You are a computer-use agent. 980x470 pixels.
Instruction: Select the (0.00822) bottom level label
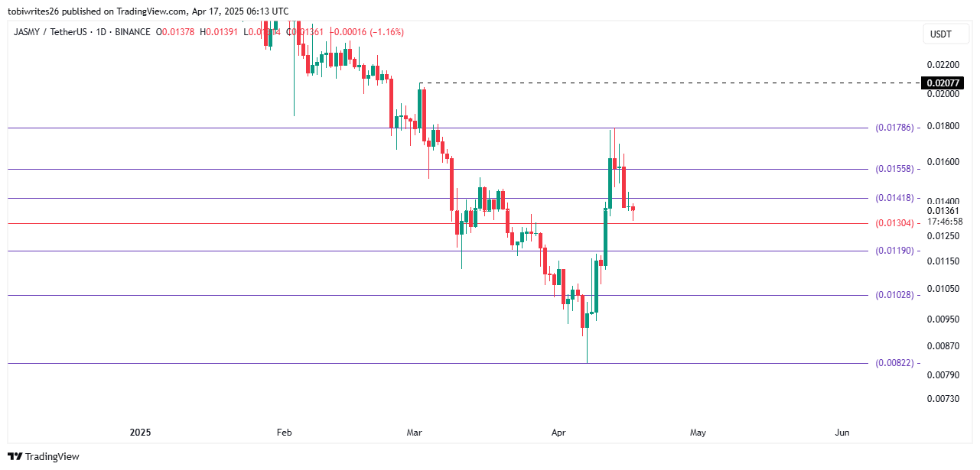click(x=894, y=363)
